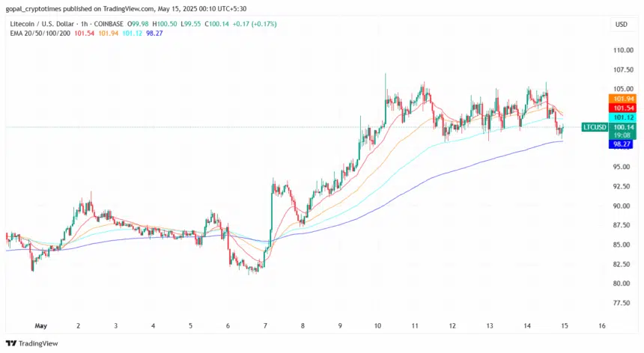
Task: Click the 82.50 price axis label
Action: tap(622, 264)
